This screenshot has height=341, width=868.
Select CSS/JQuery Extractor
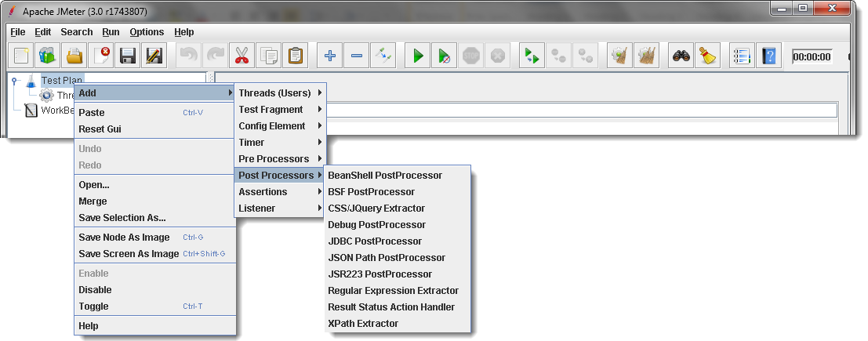(x=397, y=209)
